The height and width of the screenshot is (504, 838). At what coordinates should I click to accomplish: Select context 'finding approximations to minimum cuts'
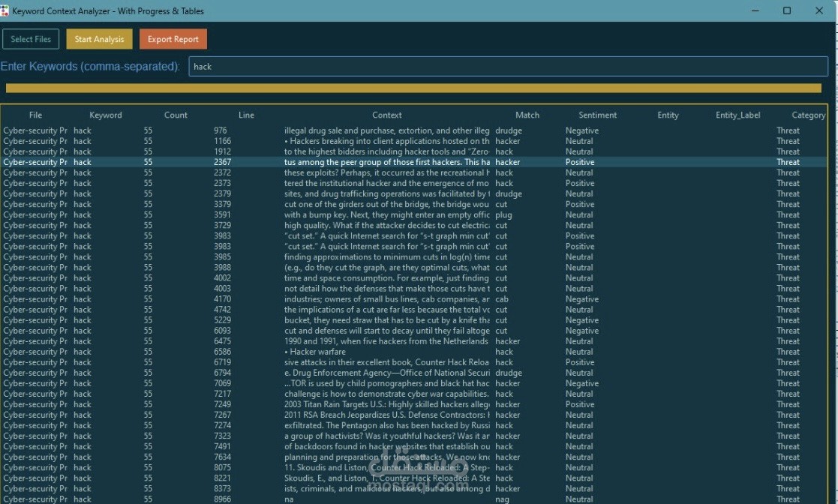[387, 256]
